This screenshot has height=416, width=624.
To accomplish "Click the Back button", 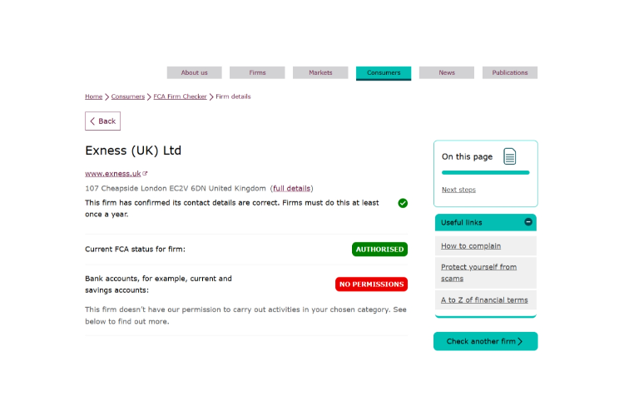I will tap(103, 121).
